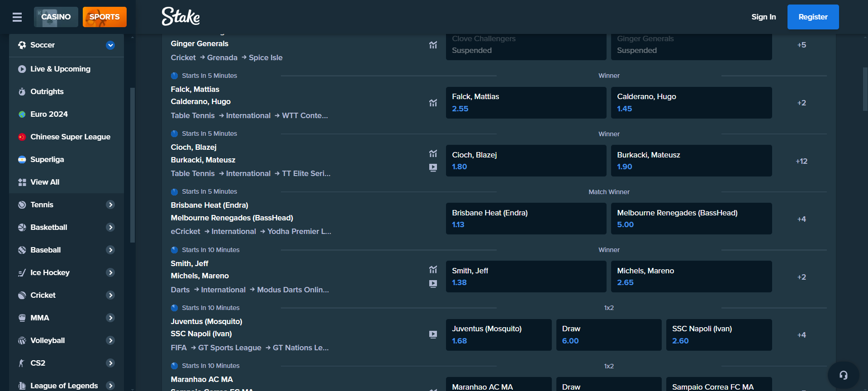868x391 pixels.
Task: Click the page scrollbar on right edge
Action: click(865, 89)
